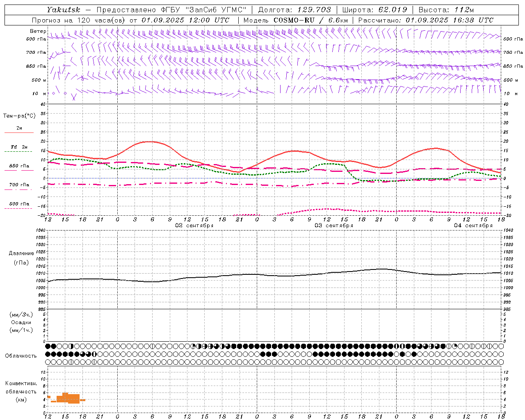This screenshot has height=420, width=525.
Task: Click the '500 м' wind level label on left
Action: [x=39, y=80]
